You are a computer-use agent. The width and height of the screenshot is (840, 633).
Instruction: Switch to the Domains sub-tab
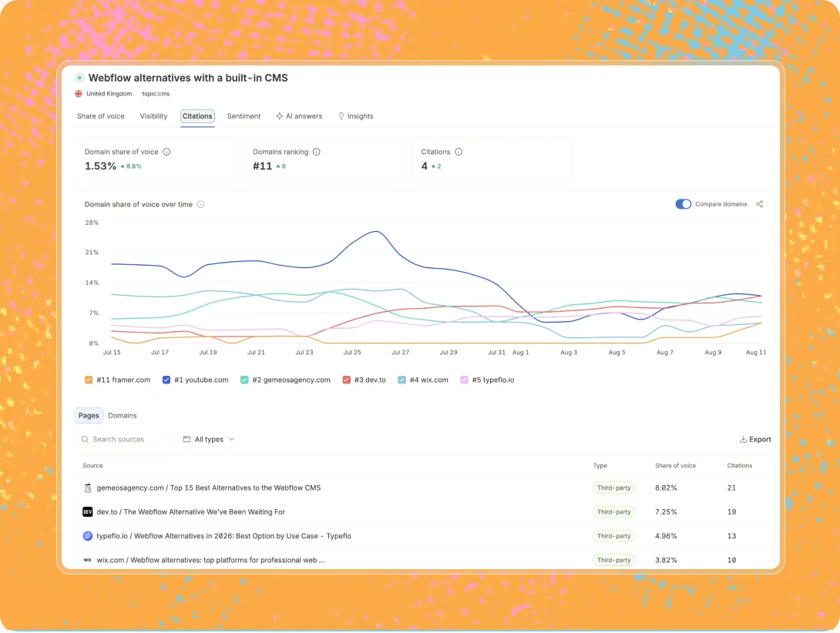click(122, 416)
